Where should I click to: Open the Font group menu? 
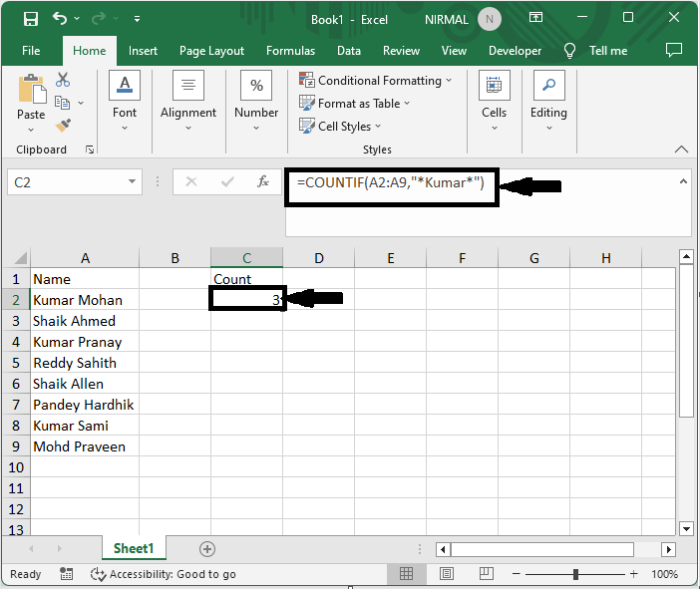pyautogui.click(x=125, y=101)
